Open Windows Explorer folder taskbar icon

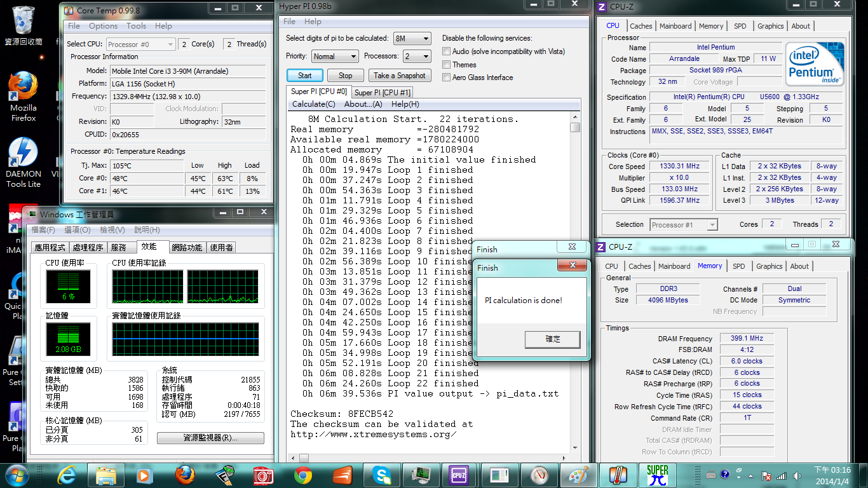tap(106, 475)
